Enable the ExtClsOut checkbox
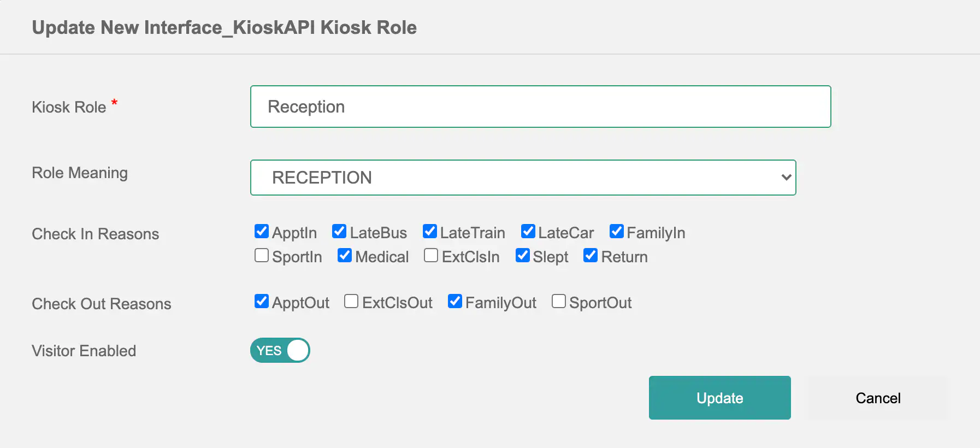 (x=351, y=302)
